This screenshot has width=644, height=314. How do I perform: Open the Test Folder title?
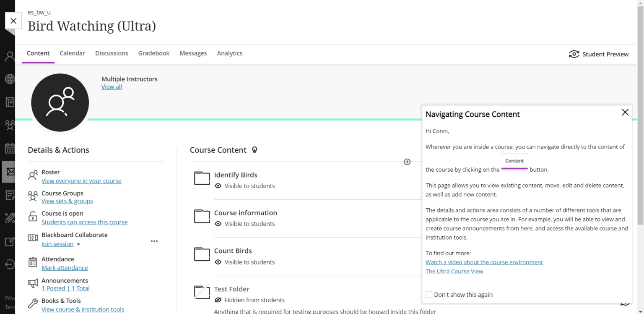point(232,289)
